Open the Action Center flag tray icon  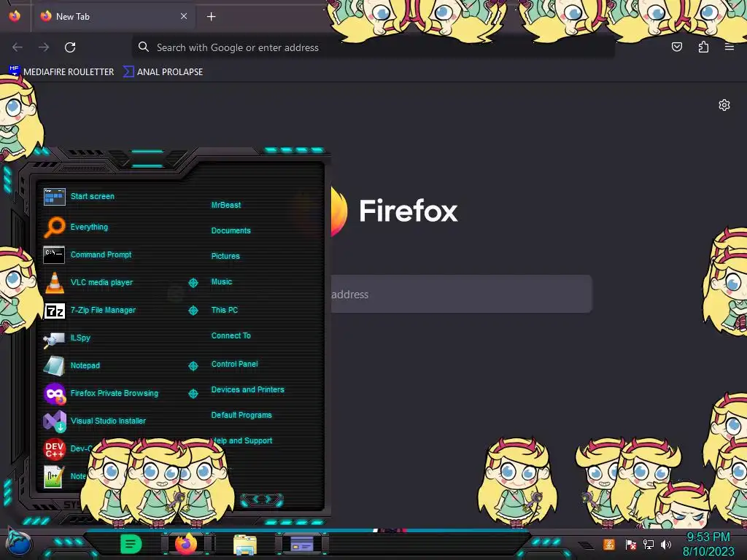631,544
